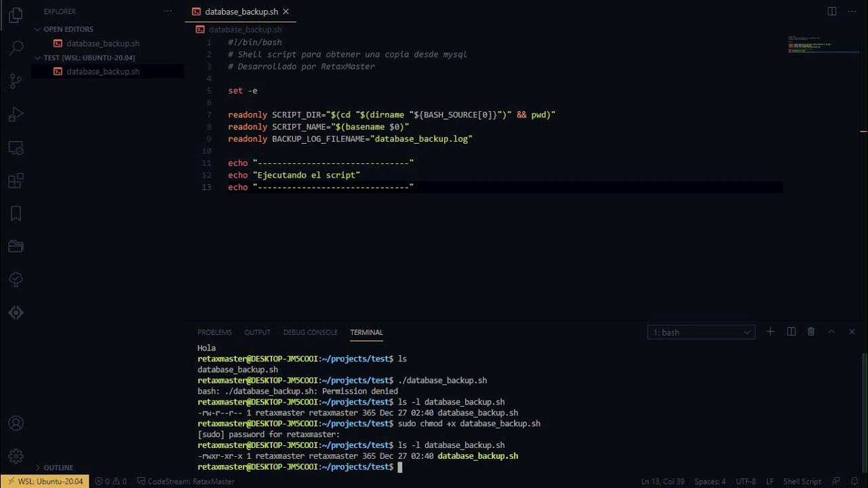Open the notifications bell in the status bar

[854, 481]
